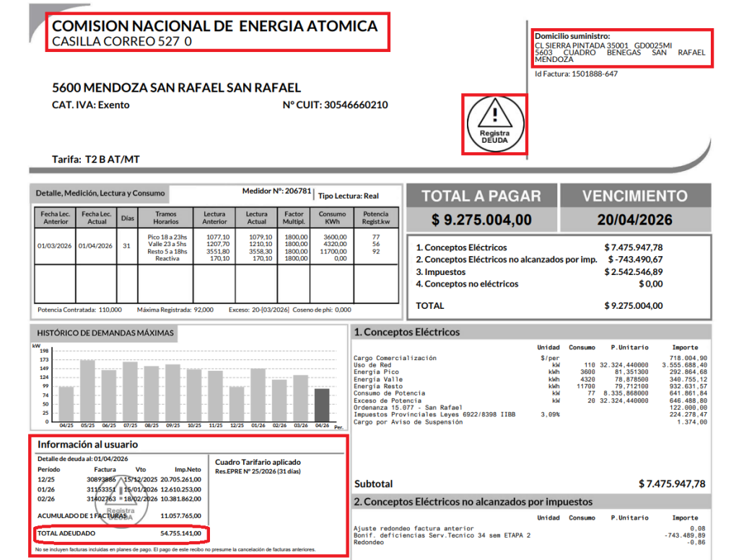The height and width of the screenshot is (560, 739).
Task: Click Detalle, Medición, Lectura y Consumo title
Action: pos(101,193)
